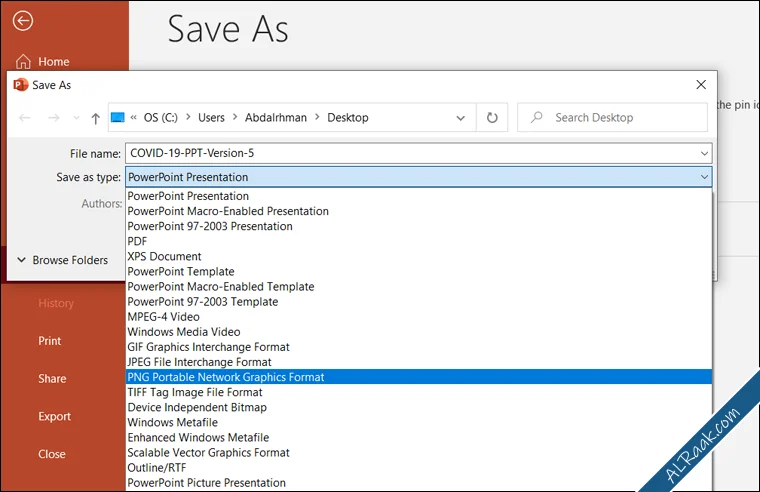
Task: Close the Save As dialog
Action: 701,85
